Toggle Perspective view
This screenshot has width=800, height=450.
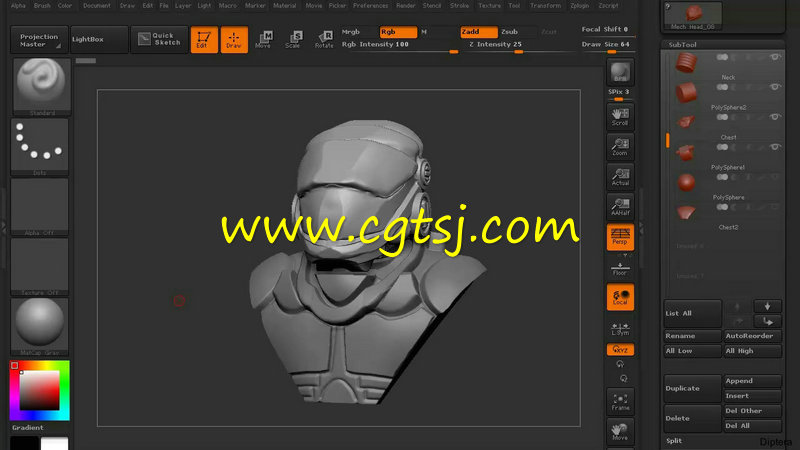[620, 237]
